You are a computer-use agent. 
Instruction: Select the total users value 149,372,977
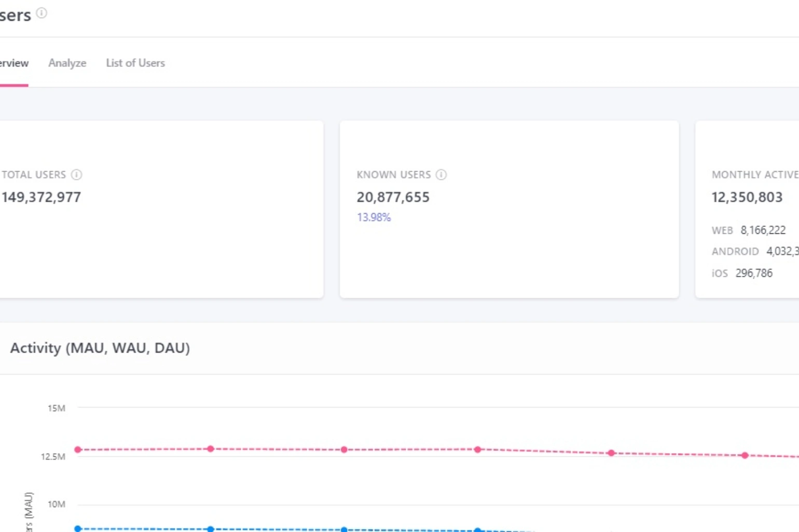(41, 197)
